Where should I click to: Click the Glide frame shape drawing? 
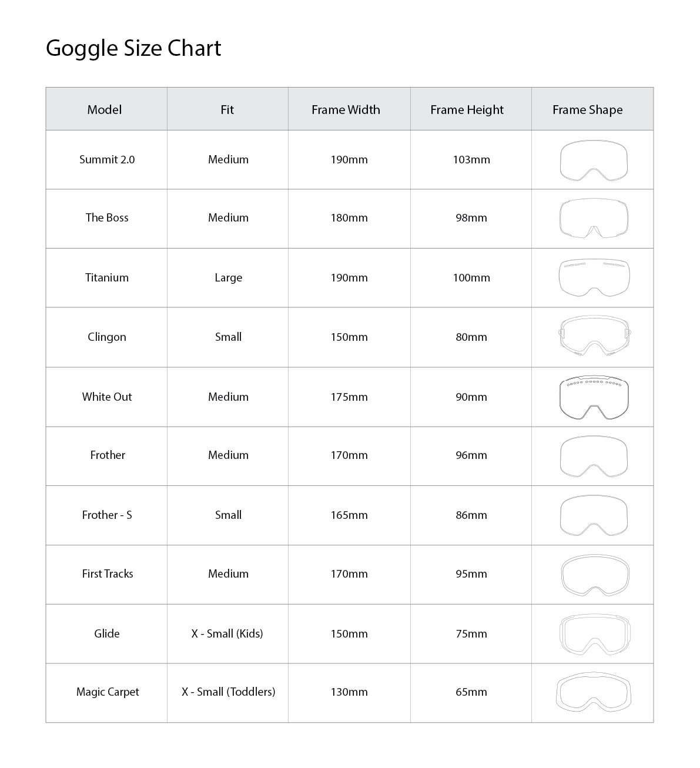coord(594,634)
